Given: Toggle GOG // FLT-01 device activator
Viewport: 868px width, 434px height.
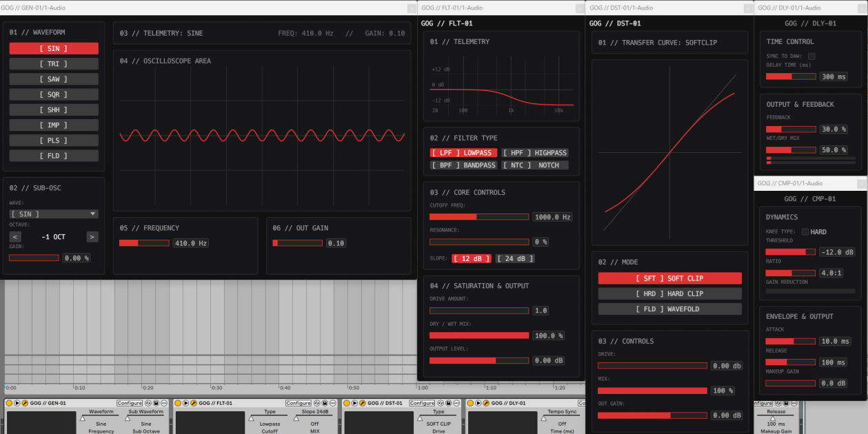Looking at the screenshot, I should (178, 403).
